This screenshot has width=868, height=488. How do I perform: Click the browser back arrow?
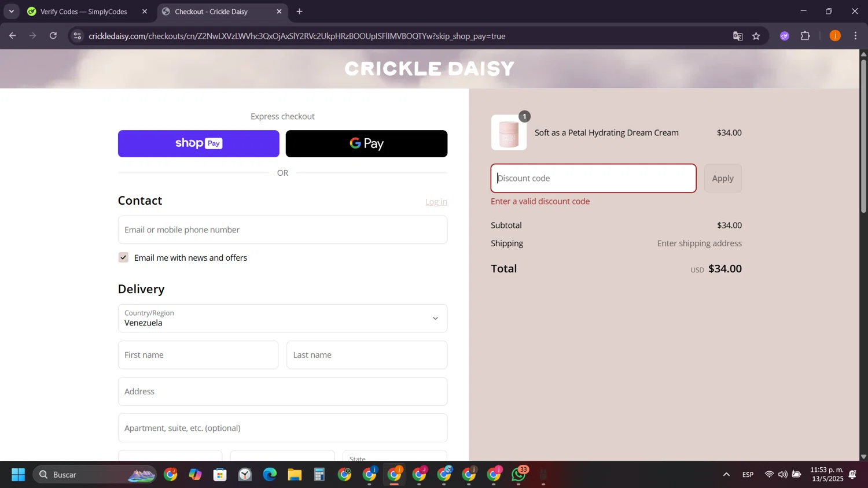click(x=12, y=36)
